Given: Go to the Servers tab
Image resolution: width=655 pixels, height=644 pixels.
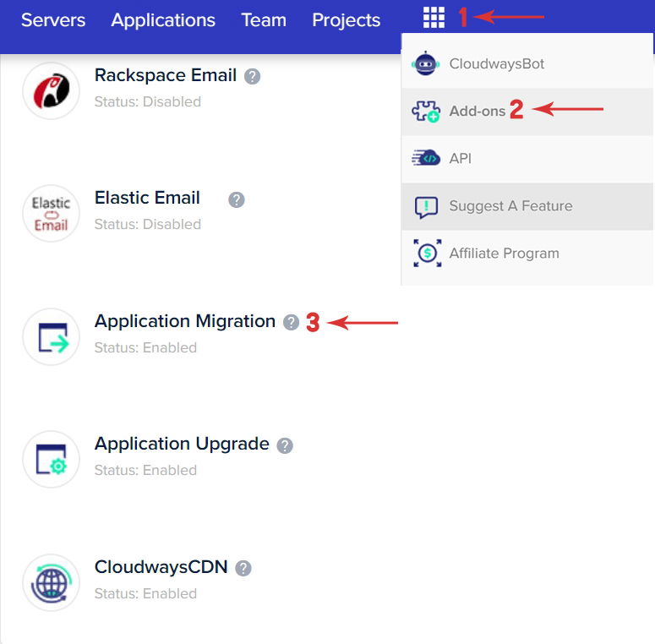Looking at the screenshot, I should pos(53,20).
